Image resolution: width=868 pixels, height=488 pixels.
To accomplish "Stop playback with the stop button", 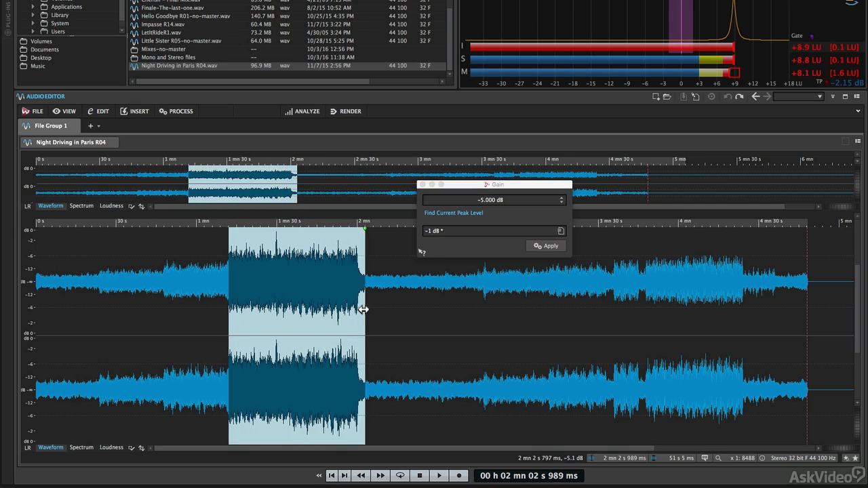I will (x=420, y=476).
